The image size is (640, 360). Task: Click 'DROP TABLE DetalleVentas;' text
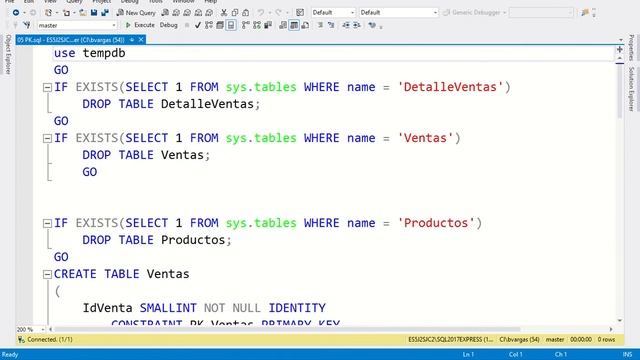click(171, 104)
